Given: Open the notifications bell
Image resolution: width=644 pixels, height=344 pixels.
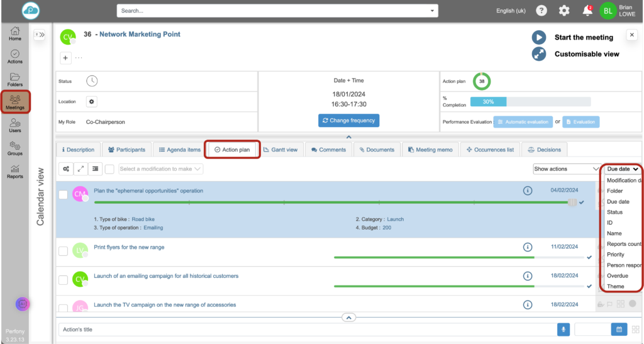Looking at the screenshot, I should [x=587, y=11].
